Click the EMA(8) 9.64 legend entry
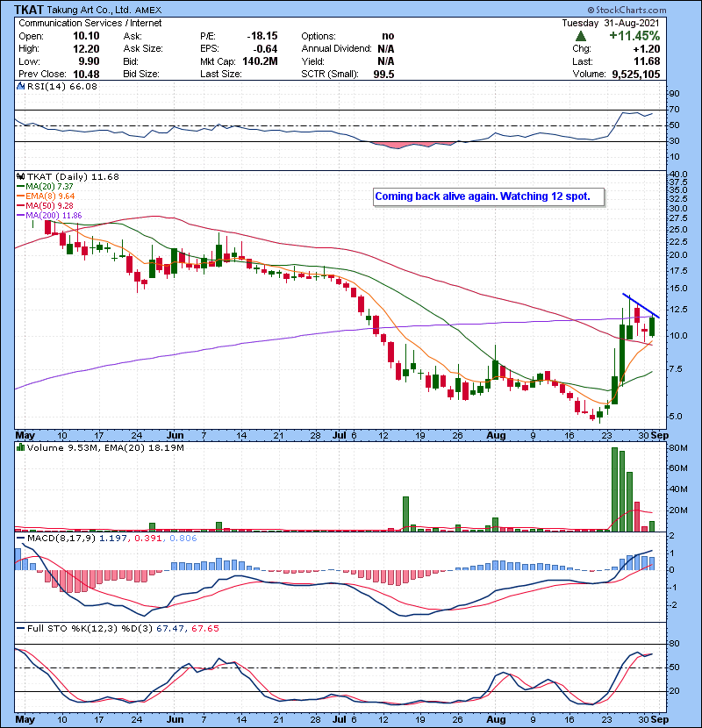Viewport: 702px width, 728px height. pos(50,196)
